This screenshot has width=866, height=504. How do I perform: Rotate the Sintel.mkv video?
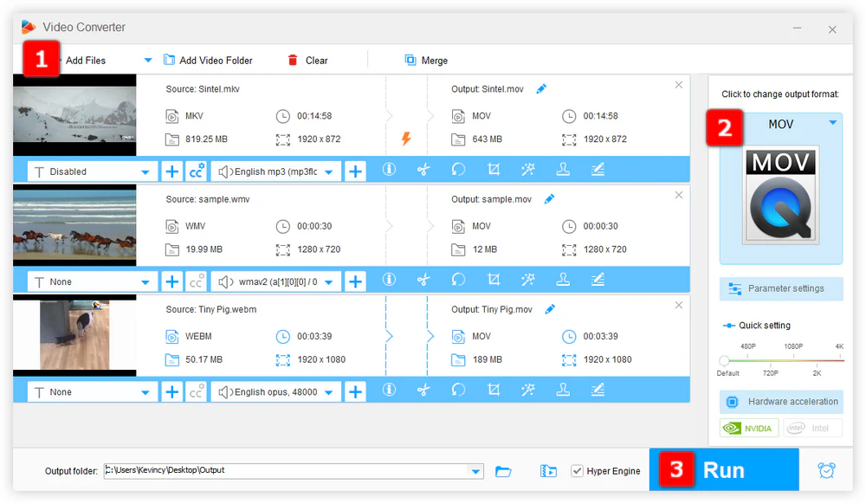coord(458,170)
